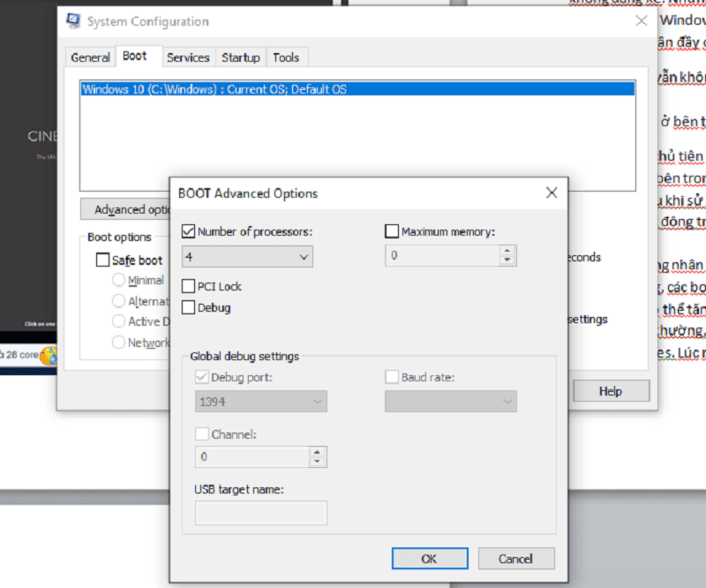Select the Network radio button
Viewport: 706px width, 588px height.
(118, 343)
